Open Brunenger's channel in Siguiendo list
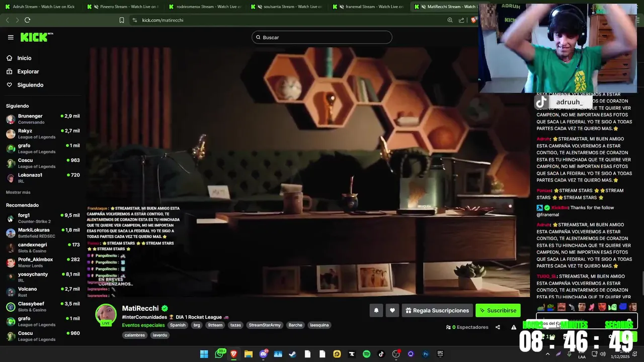644x362 pixels. (42, 119)
